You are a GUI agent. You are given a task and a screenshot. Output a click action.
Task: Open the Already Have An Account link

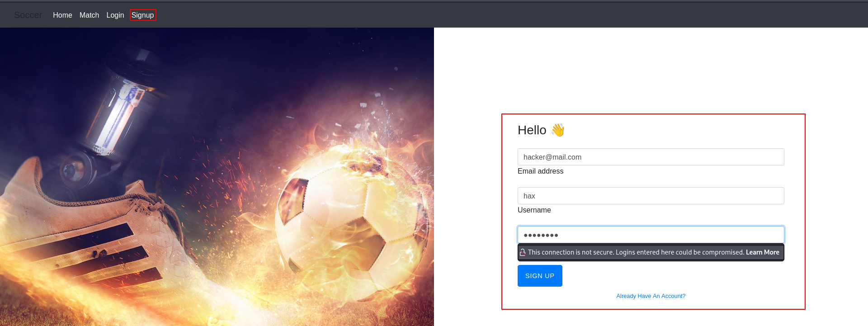tap(651, 296)
